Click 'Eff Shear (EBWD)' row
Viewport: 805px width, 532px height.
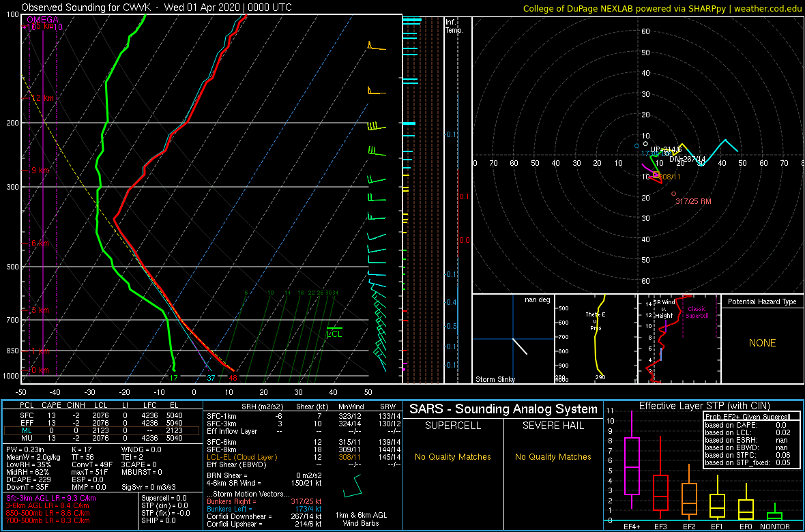coord(304,464)
